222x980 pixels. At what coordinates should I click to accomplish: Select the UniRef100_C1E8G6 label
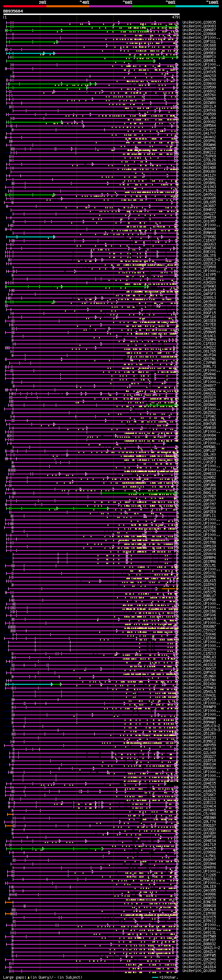click(x=199, y=638)
